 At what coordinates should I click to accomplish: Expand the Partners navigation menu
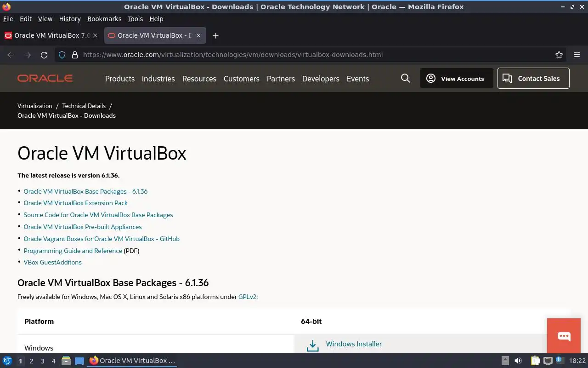281,79
